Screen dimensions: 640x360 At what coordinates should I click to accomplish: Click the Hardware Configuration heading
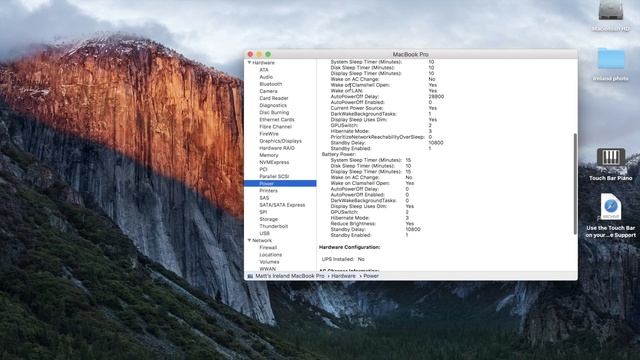(349, 247)
